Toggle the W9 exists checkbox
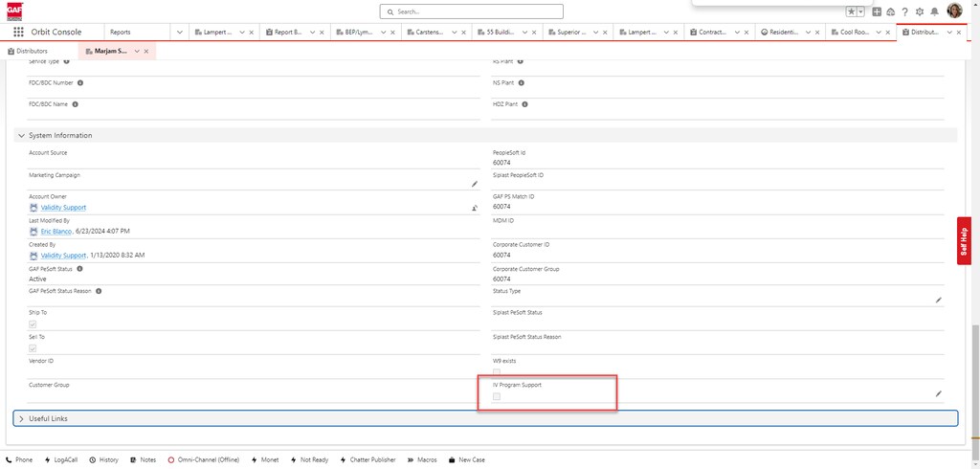 (x=497, y=372)
